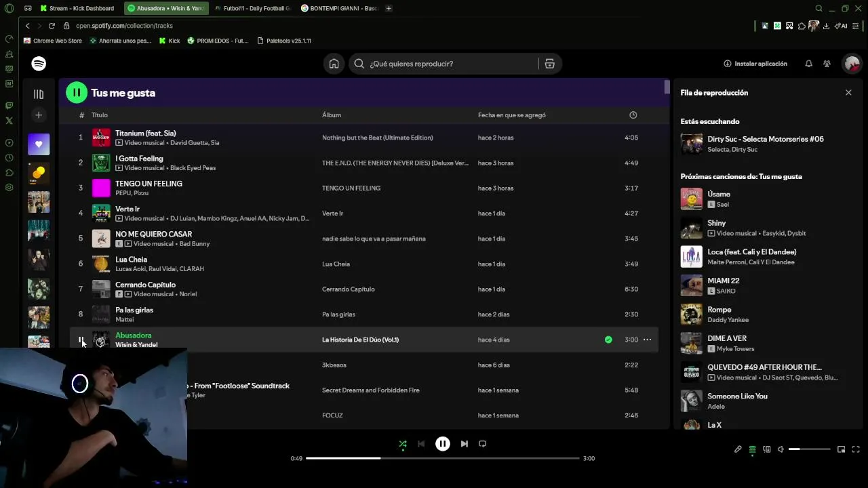This screenshot has height=488, width=868.
Task: Open the browser extensions puzzle icon
Action: tap(802, 26)
